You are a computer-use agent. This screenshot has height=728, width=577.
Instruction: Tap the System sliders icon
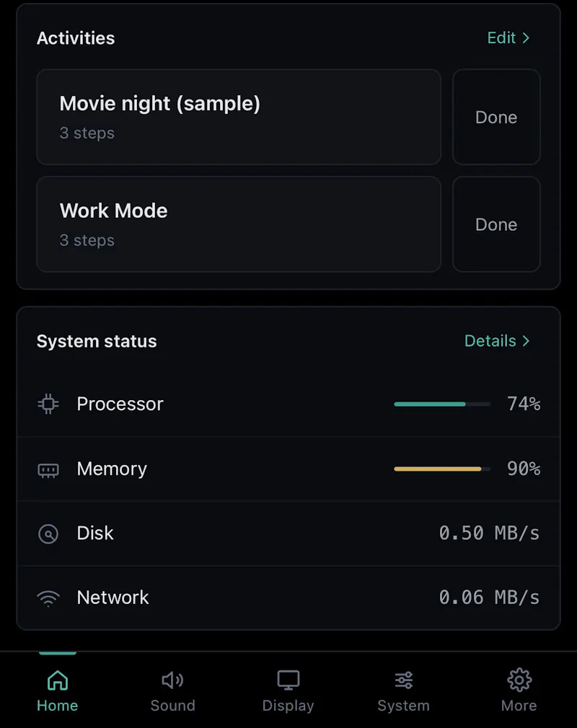click(404, 680)
